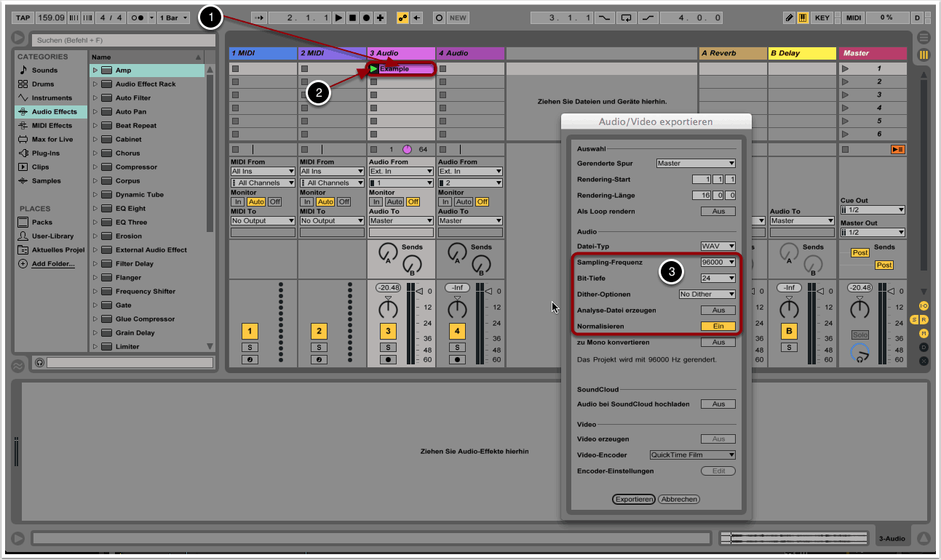Click the Abbrechen button
This screenshot has height=560, width=941.
(679, 500)
